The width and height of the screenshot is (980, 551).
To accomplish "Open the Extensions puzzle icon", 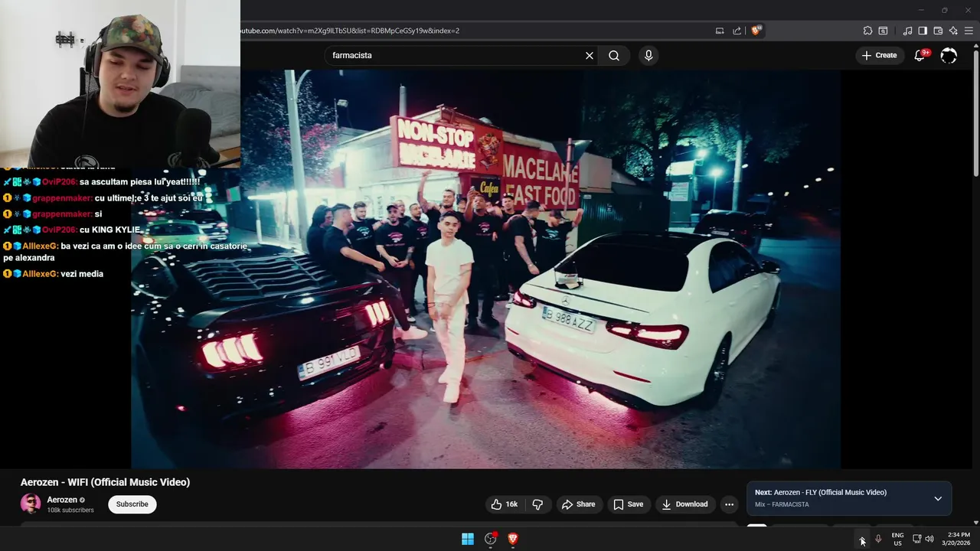I will click(867, 31).
